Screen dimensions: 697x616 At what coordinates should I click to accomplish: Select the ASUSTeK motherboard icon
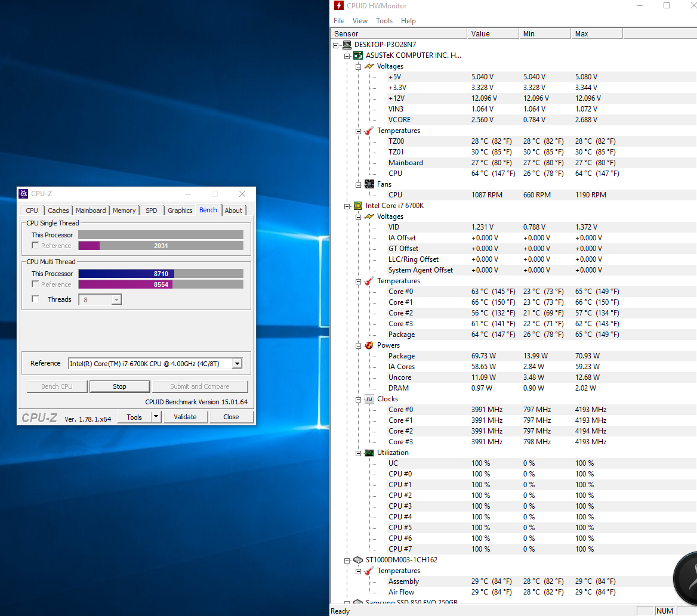[358, 55]
